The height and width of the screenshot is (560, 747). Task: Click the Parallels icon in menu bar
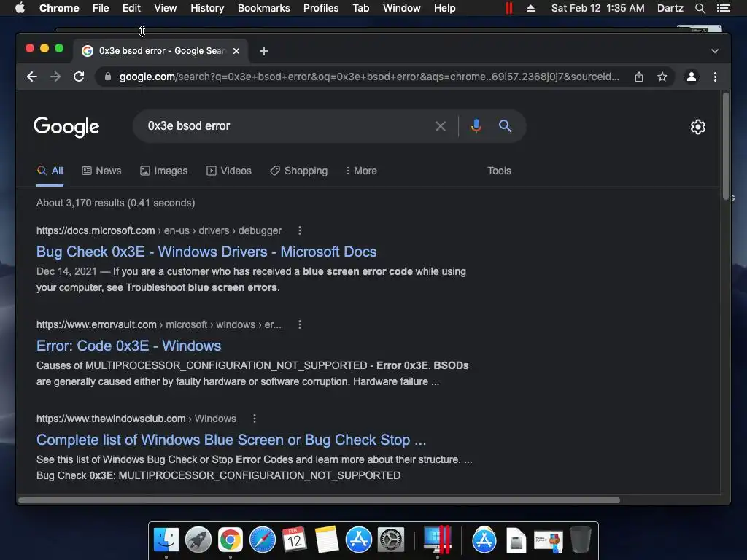(508, 8)
